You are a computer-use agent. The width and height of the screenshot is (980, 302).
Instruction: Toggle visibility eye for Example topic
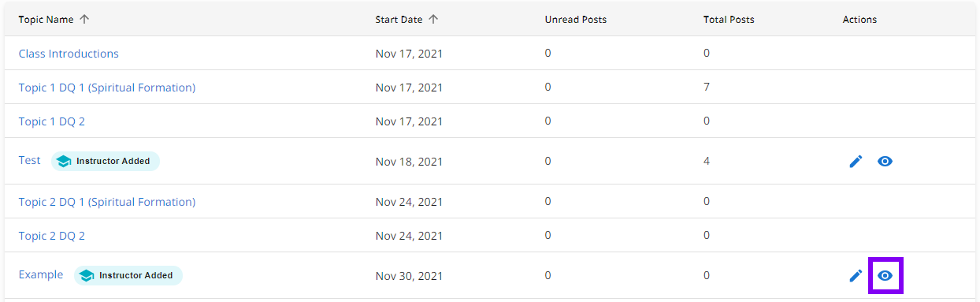[885, 275]
